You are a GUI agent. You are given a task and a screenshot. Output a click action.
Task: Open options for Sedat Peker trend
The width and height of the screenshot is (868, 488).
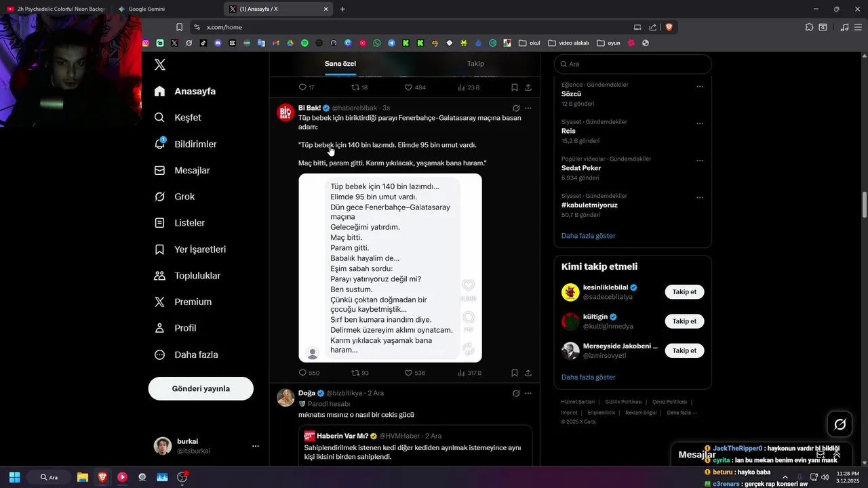pyautogui.click(x=699, y=161)
